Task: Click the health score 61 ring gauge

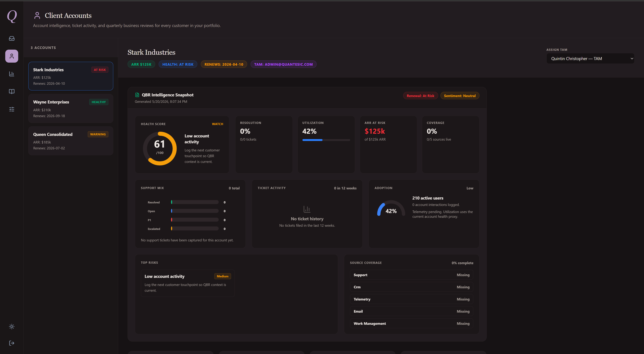Action: tap(160, 149)
